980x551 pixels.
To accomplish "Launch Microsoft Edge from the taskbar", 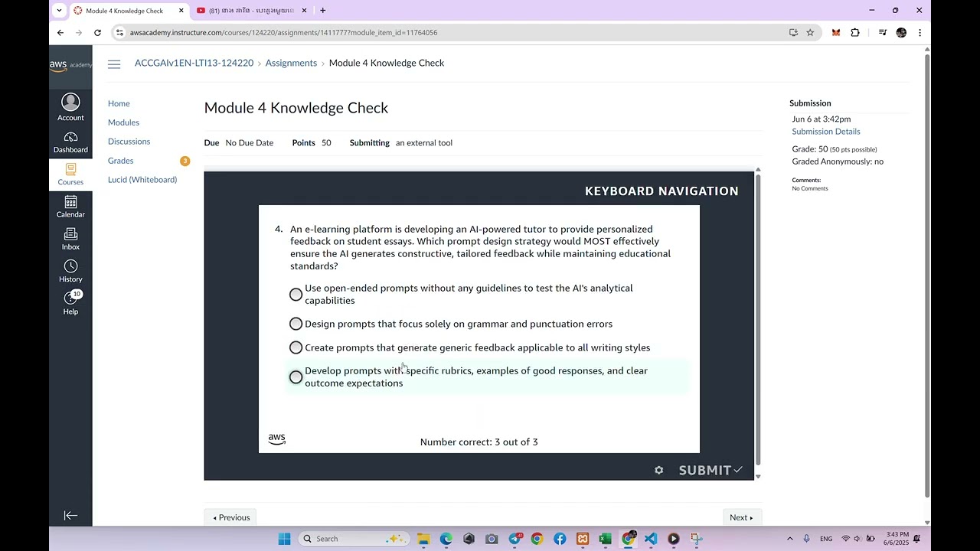I will click(x=446, y=539).
